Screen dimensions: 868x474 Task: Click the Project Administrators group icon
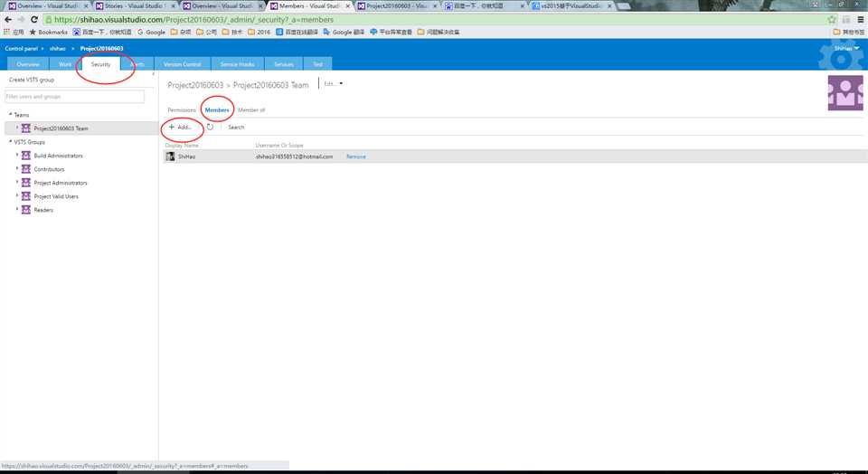tap(26, 183)
